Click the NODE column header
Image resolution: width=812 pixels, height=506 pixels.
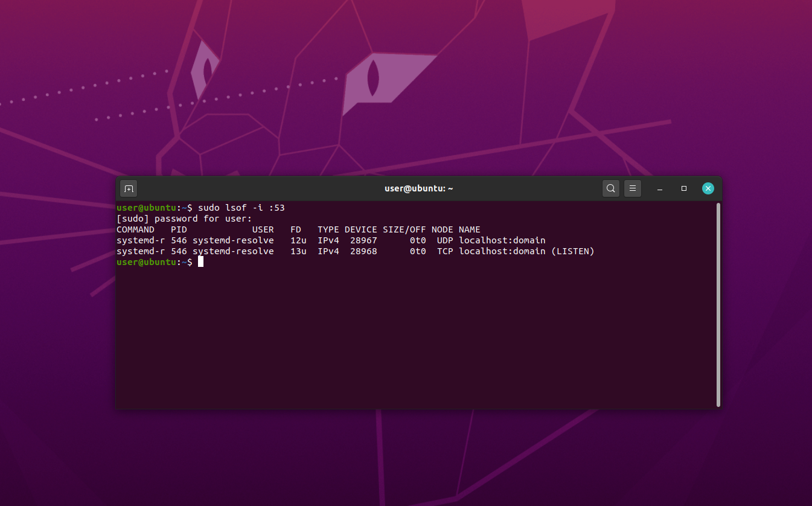coord(443,229)
